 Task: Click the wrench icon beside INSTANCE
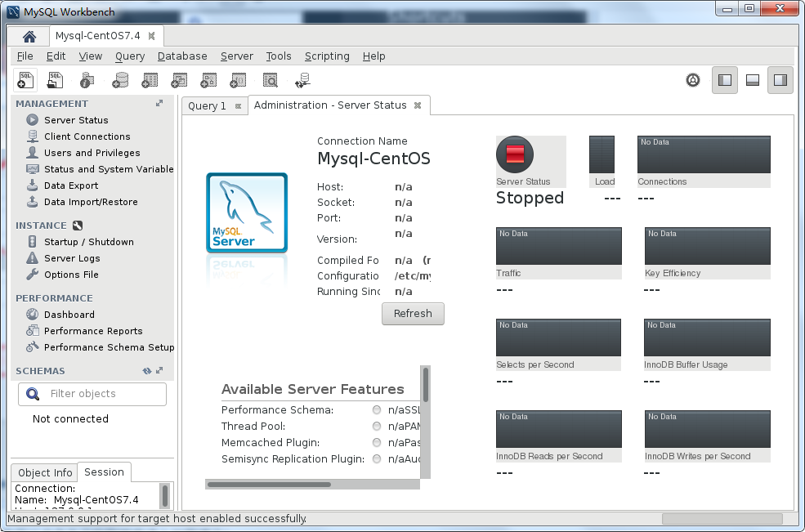click(78, 226)
